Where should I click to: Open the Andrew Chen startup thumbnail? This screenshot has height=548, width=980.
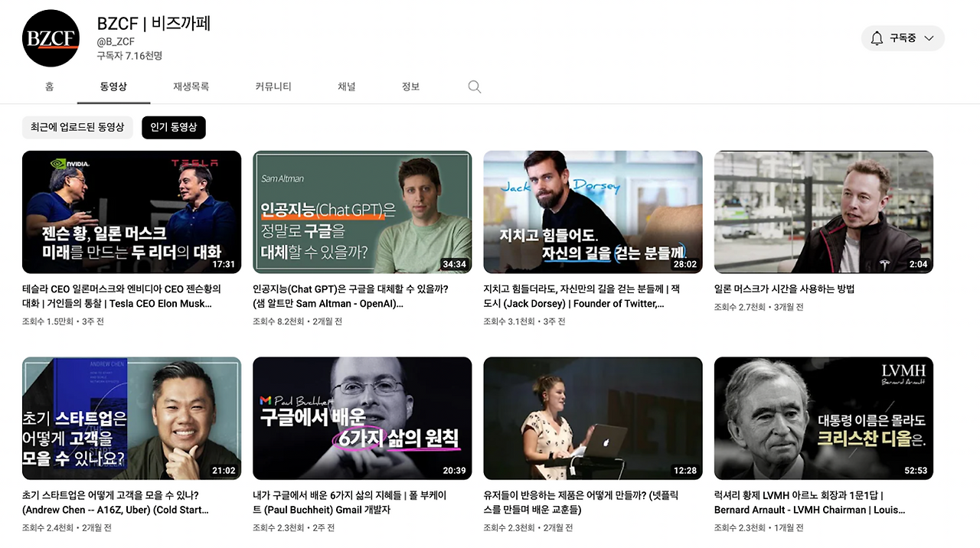132,418
